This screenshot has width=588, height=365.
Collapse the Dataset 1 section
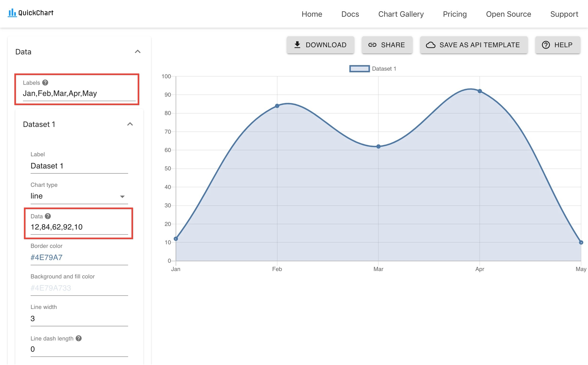coord(130,124)
